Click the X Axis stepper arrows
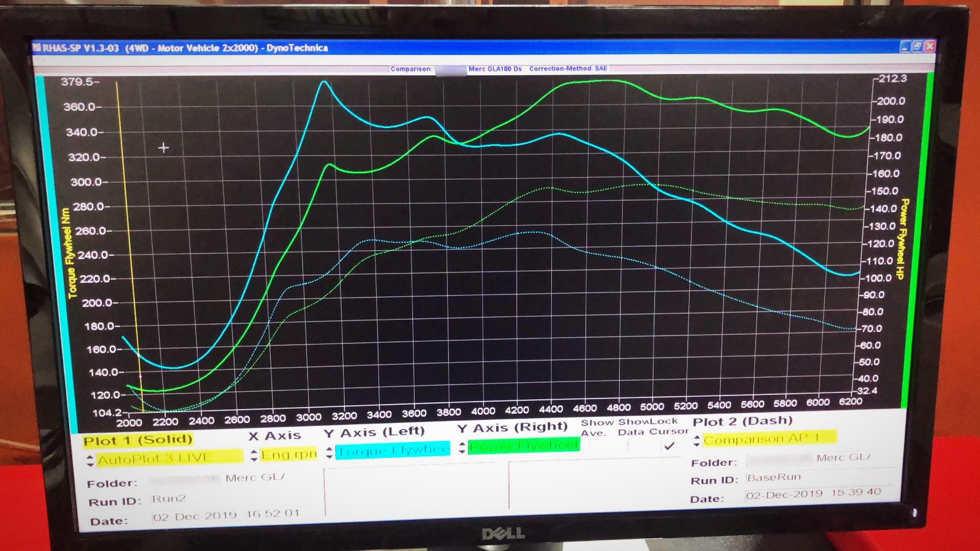Image resolution: width=980 pixels, height=551 pixels. click(254, 456)
